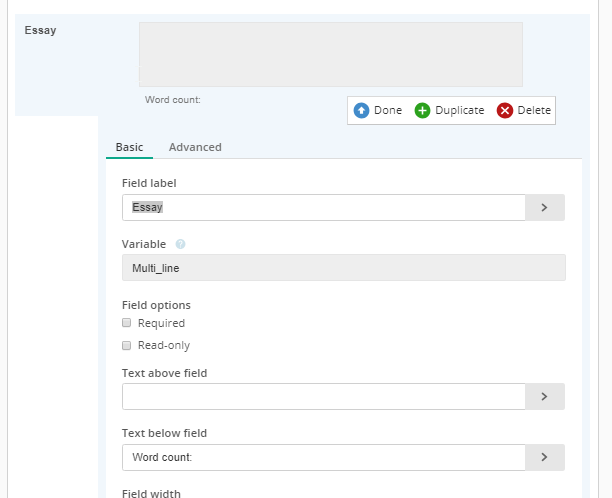The height and width of the screenshot is (498, 612).
Task: Click the Done button text
Action: click(x=388, y=110)
